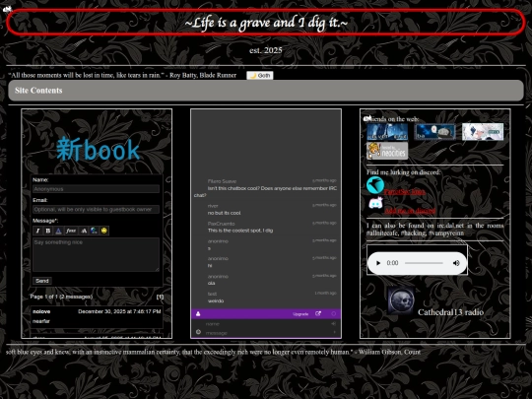Image resolution: width=532 pixels, height=399 pixels.
Task: Click the Life is a grave header banner
Action: click(x=266, y=23)
